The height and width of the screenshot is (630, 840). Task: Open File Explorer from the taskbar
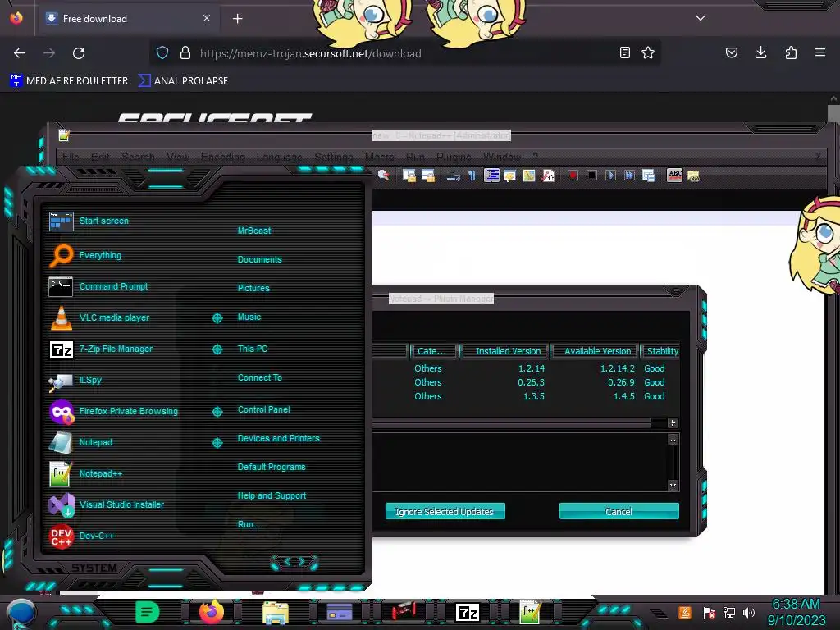[276, 613]
